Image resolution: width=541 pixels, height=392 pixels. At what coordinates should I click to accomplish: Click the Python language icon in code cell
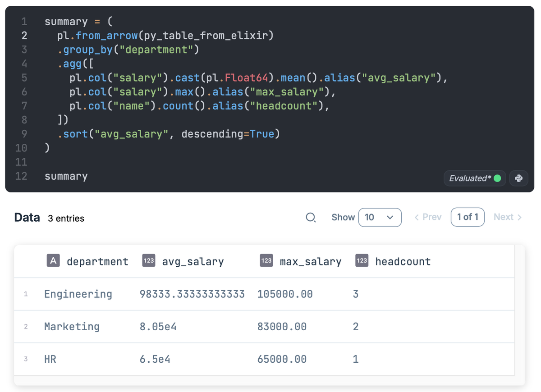(518, 178)
